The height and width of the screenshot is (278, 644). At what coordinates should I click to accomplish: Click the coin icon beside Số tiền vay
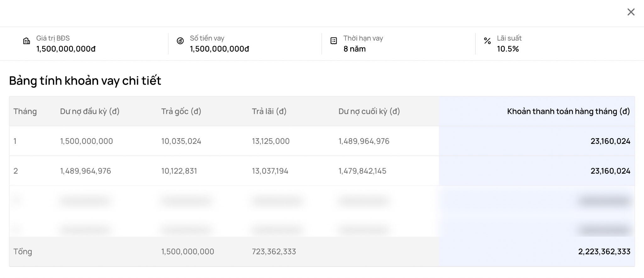(x=180, y=41)
